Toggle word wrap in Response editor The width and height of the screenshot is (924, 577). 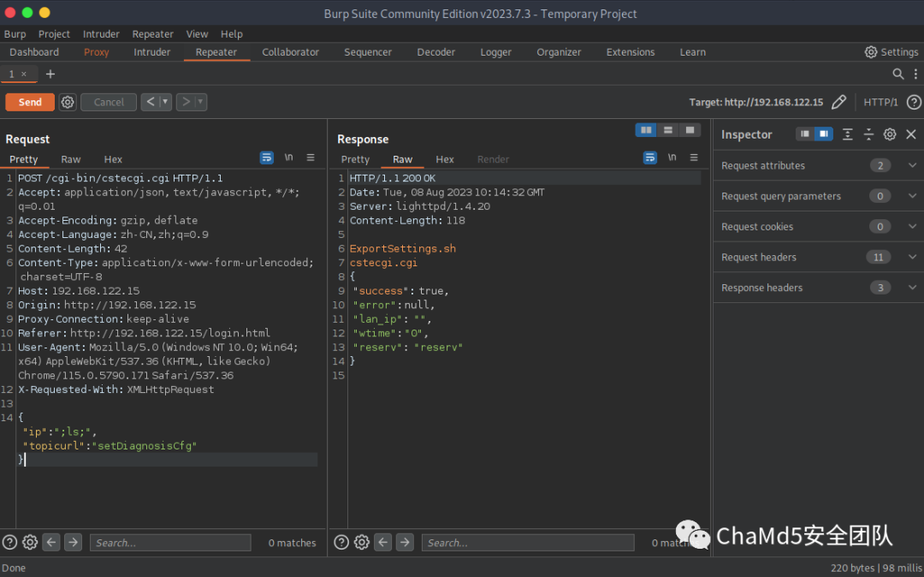[x=650, y=158]
